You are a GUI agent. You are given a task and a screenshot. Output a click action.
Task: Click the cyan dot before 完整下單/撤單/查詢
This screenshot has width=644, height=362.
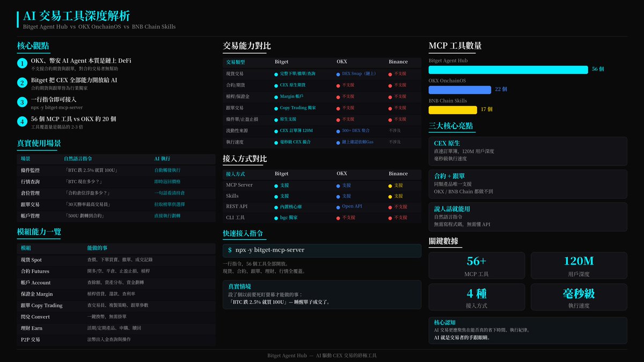click(x=276, y=74)
